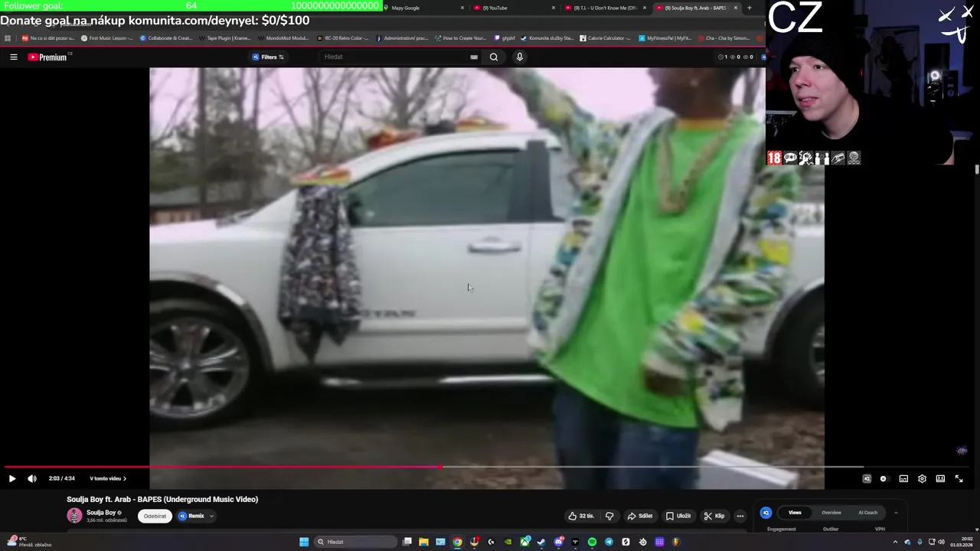980x551 pixels.
Task: Mute the video with the volume icon
Action: [32, 478]
